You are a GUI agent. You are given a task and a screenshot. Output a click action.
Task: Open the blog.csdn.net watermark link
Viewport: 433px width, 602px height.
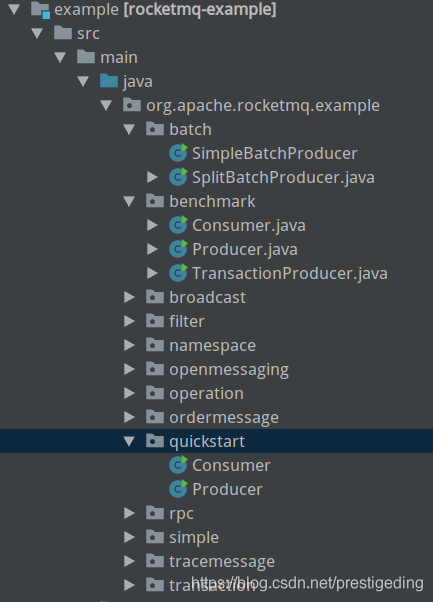(307, 583)
